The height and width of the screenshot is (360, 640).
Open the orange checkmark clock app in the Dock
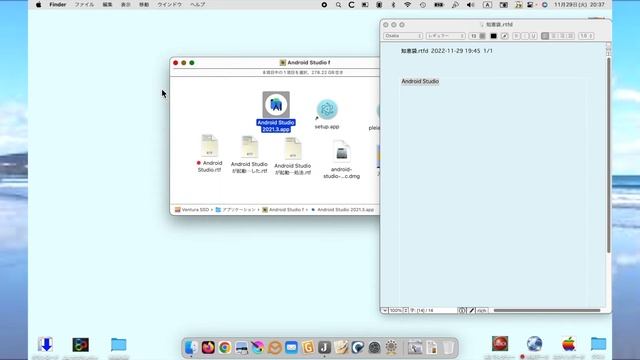tap(275, 347)
